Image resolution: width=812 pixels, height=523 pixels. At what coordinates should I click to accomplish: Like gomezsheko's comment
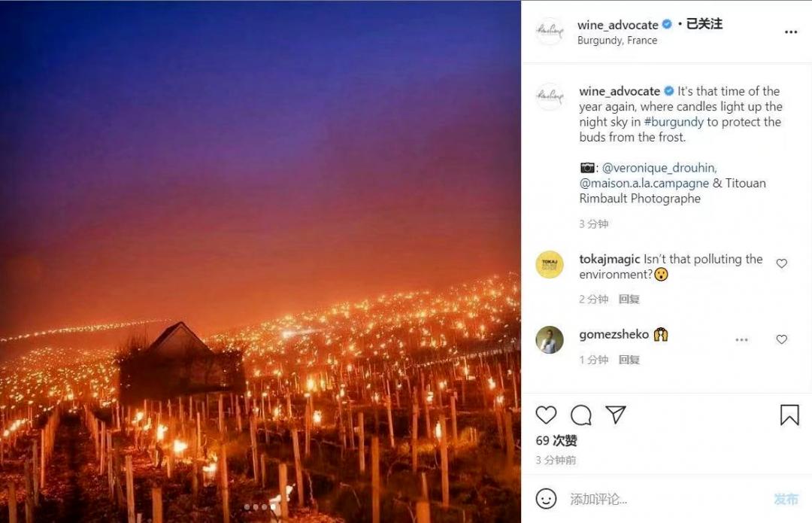(782, 339)
